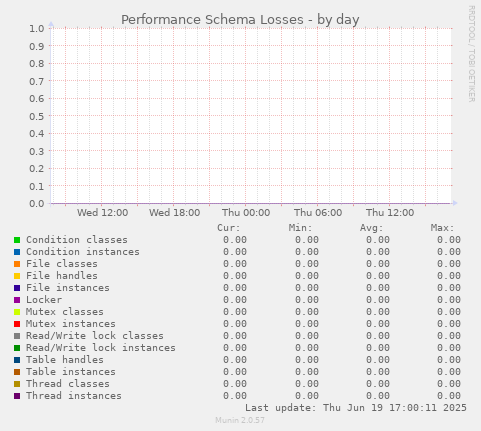Select the 'Table handles' legend label
481x431 pixels.
click(65, 360)
